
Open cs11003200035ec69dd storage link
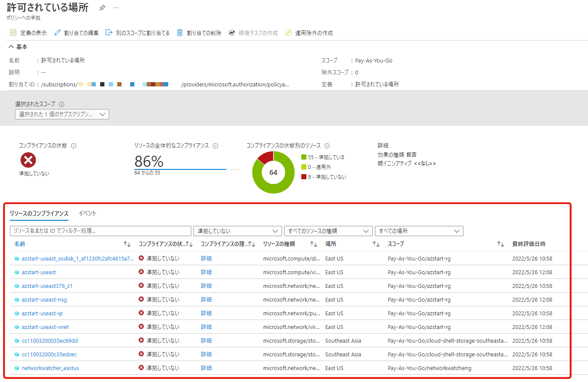pos(50,341)
